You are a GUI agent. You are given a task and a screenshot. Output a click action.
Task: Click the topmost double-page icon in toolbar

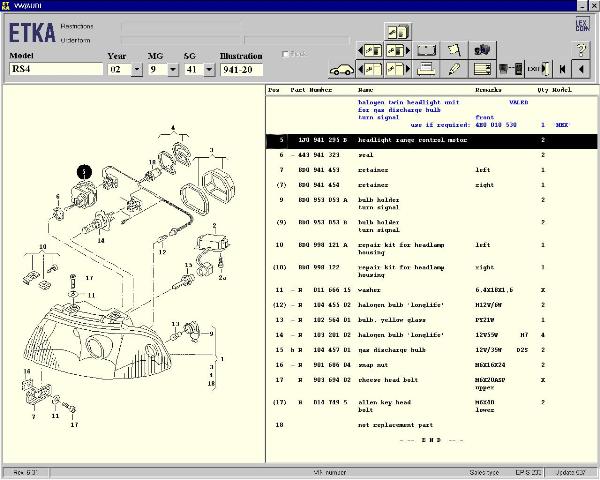[396, 31]
